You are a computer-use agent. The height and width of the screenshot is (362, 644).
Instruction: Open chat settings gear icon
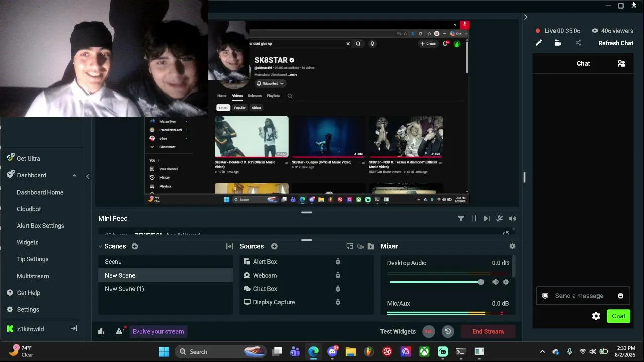pos(596,316)
